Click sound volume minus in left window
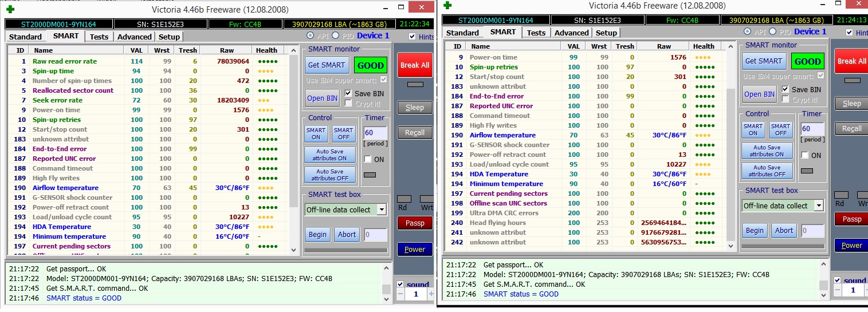 click(x=400, y=294)
